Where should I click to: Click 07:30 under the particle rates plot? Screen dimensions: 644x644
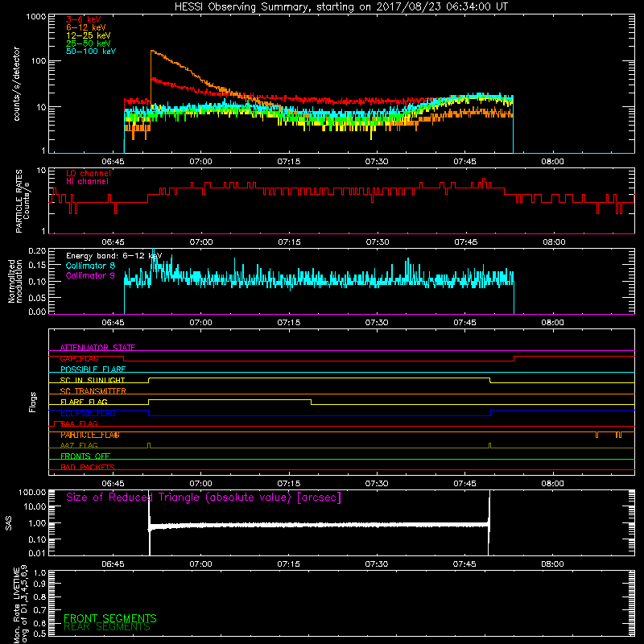pyautogui.click(x=378, y=242)
